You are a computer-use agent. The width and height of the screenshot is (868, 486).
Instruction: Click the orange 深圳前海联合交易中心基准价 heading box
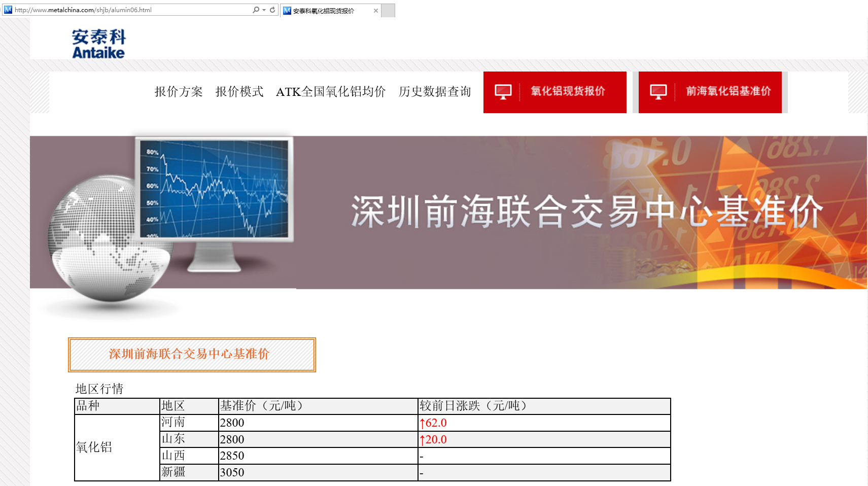click(x=192, y=355)
